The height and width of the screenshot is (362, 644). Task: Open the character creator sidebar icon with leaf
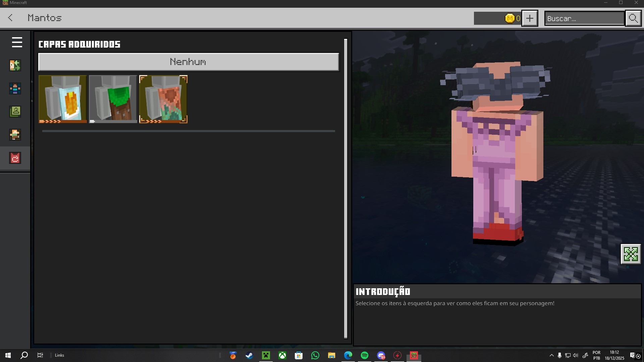coord(15,65)
